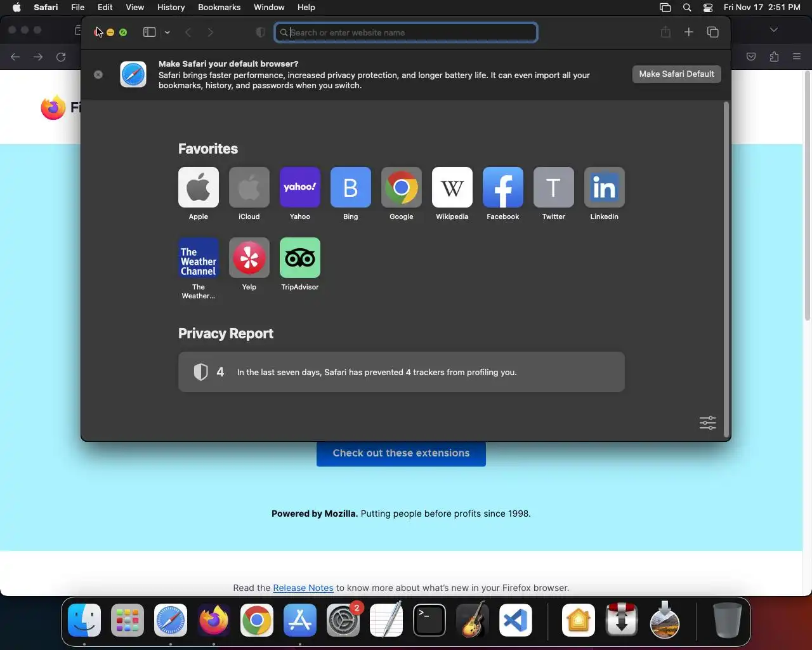Image resolution: width=812 pixels, height=650 pixels.
Task: Open Firefox from the Dock
Action: click(x=214, y=620)
